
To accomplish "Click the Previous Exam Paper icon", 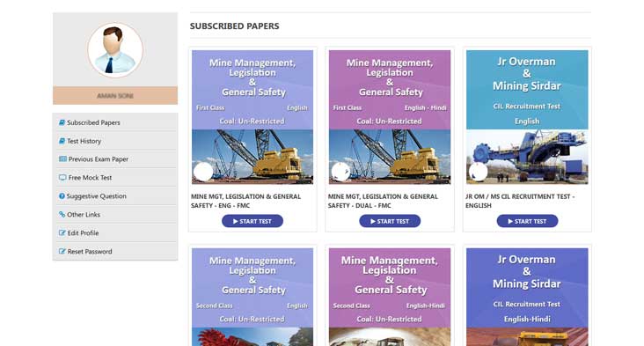I will coord(62,159).
